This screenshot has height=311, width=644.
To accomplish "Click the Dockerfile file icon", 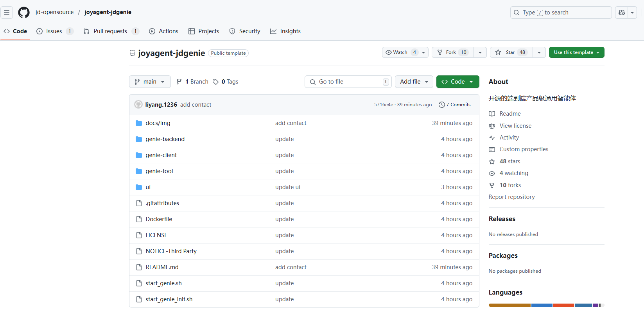I will coord(139,219).
